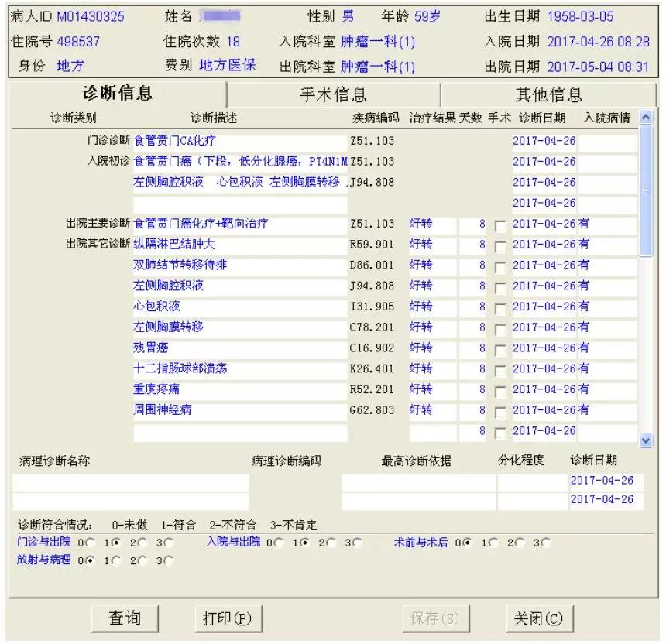Switch to the 手术信息 tab
Screen dimensions: 666x644
point(333,95)
